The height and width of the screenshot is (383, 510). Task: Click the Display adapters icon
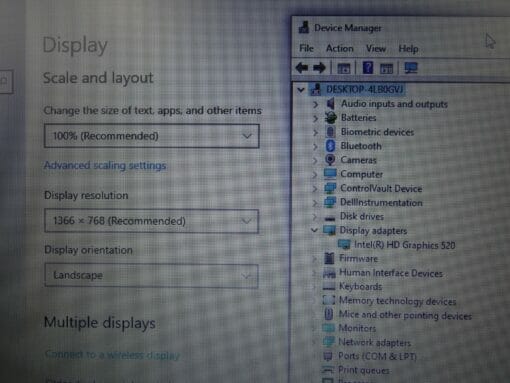coord(329,230)
